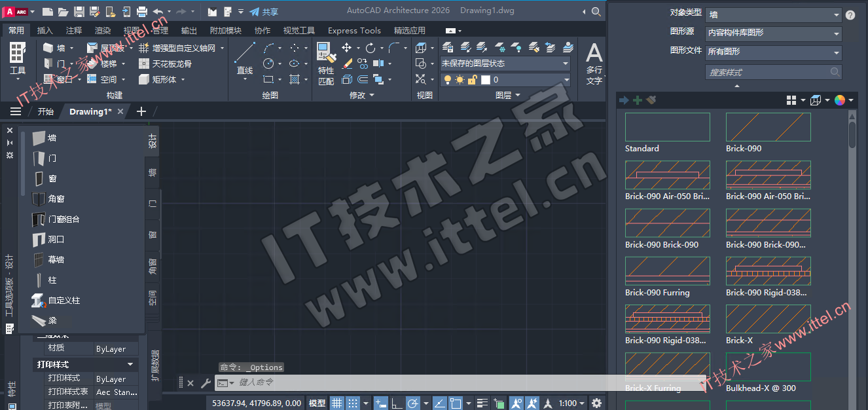Add a new drawing tab with plus button
The width and height of the screenshot is (868, 410).
click(x=141, y=111)
